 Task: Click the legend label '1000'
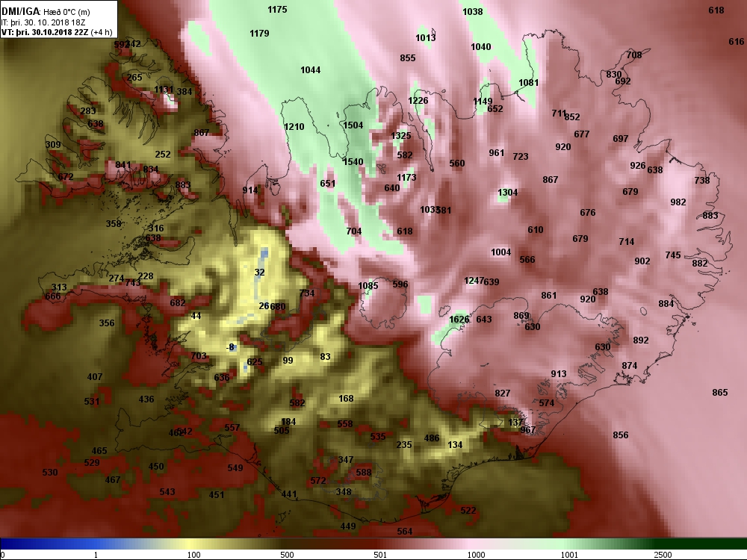tap(476, 555)
